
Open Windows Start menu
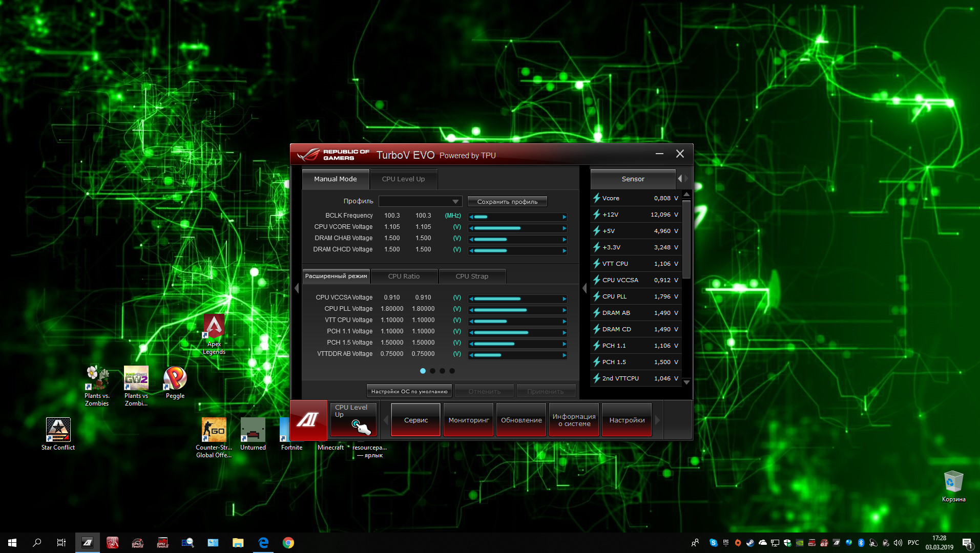coord(12,543)
